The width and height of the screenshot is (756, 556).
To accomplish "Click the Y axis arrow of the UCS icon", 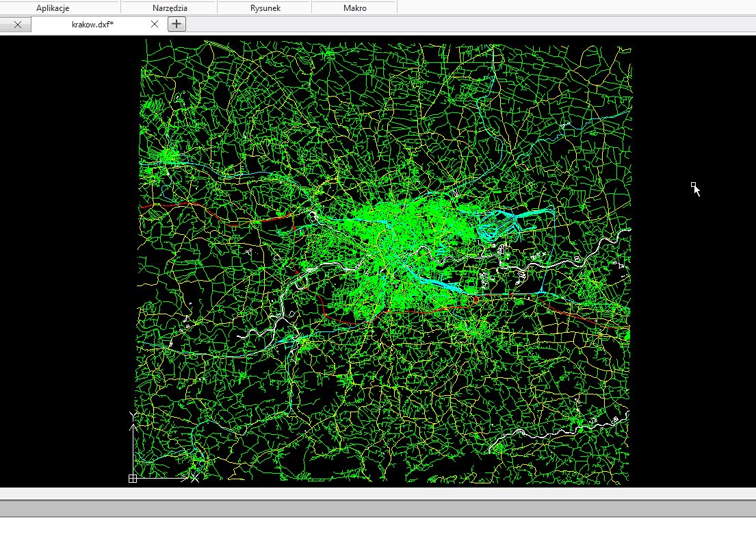I will (x=133, y=425).
